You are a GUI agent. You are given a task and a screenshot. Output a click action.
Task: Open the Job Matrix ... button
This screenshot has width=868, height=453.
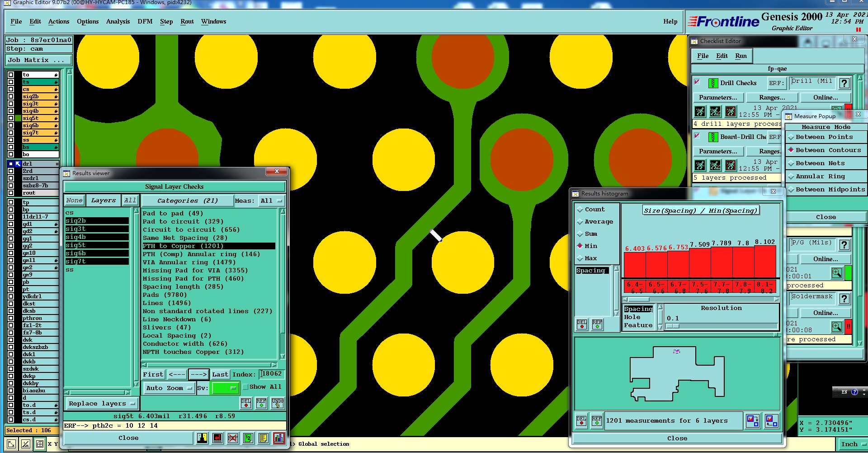tap(39, 60)
